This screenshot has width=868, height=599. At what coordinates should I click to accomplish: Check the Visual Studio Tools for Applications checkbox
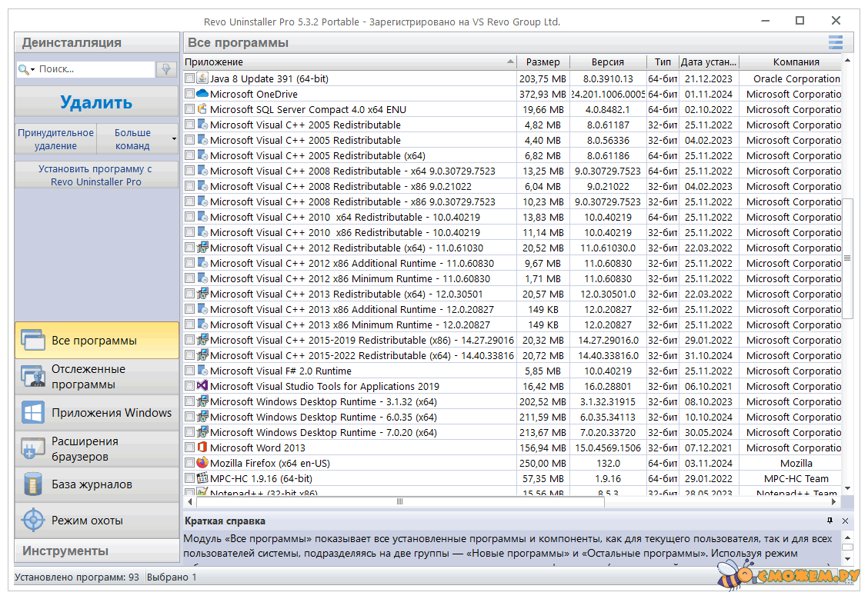coord(190,386)
